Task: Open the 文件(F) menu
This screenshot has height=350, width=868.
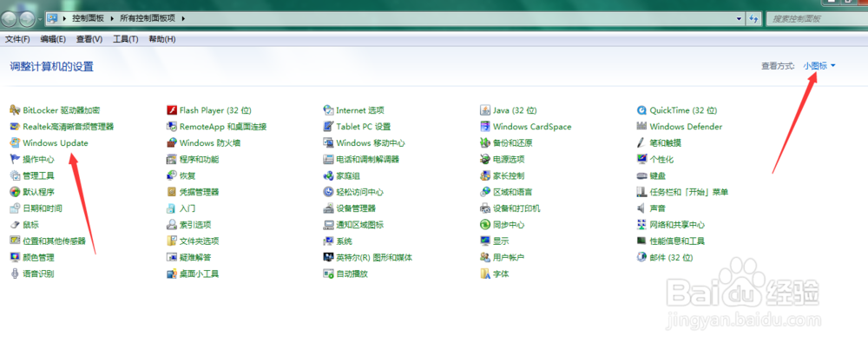Action: pos(17,39)
